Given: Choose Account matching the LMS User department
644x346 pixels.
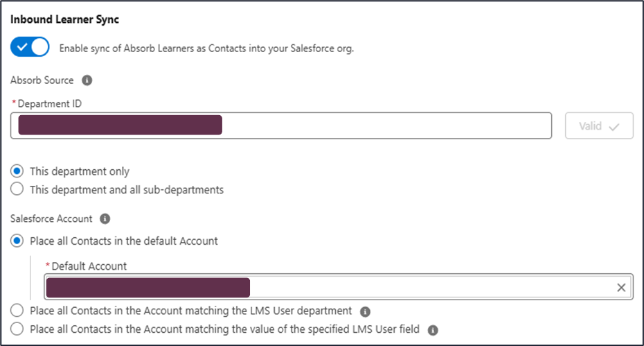Looking at the screenshot, I should [17, 311].
